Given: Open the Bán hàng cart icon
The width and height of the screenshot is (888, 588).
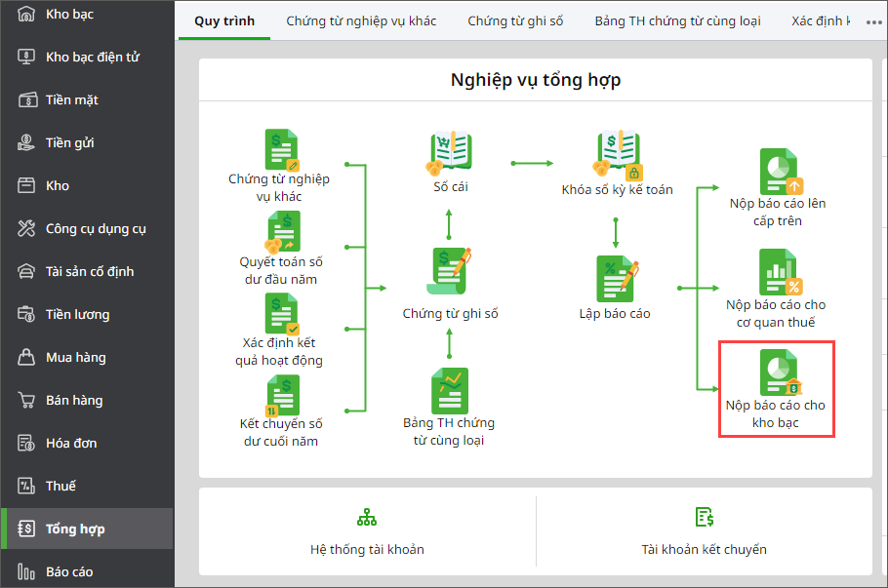Looking at the screenshot, I should pyautogui.click(x=26, y=400).
